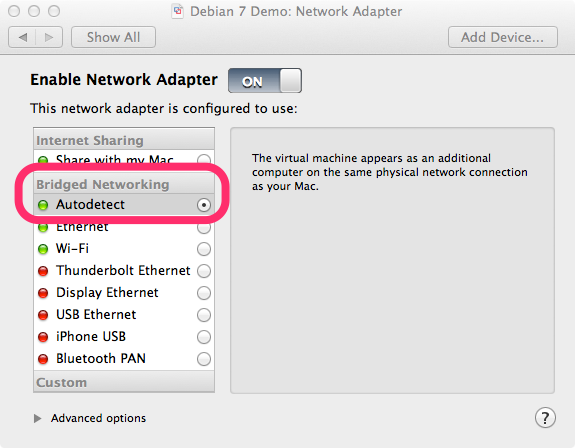Click the Bridged Networking section header

pyautogui.click(x=124, y=183)
